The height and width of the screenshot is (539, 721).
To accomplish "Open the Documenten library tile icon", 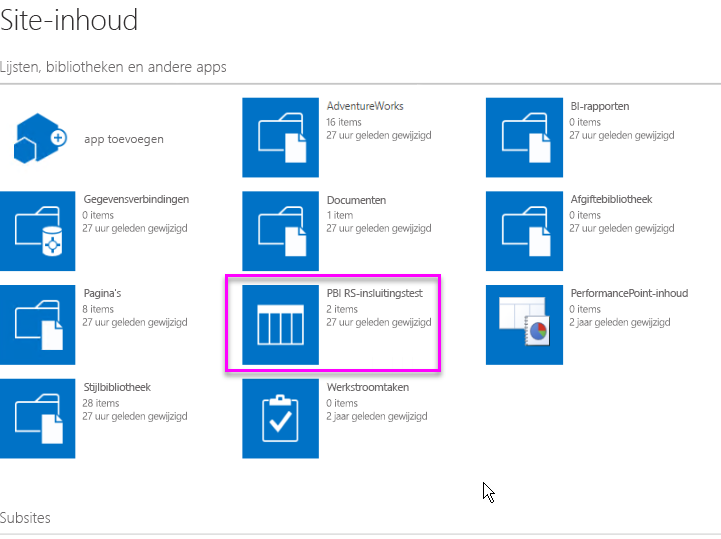I will [280, 231].
